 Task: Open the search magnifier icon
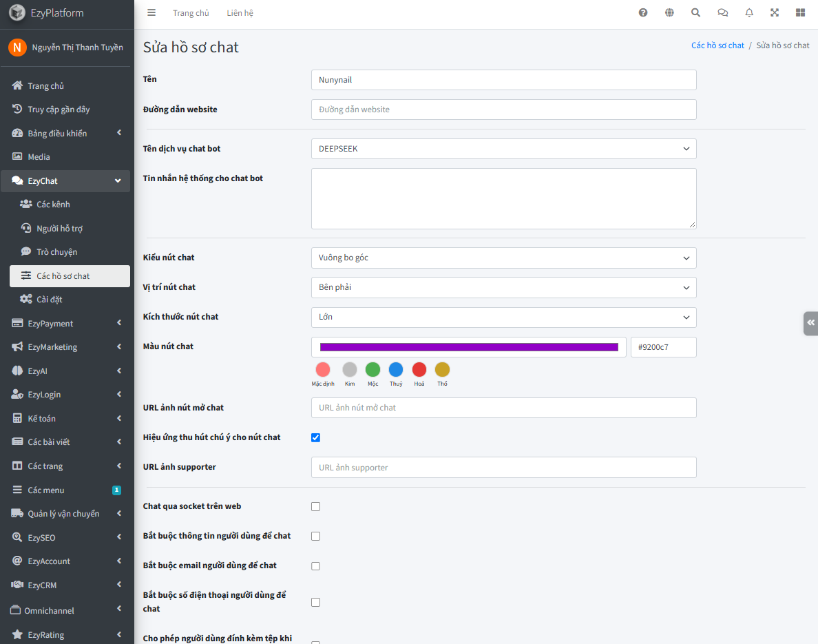695,12
